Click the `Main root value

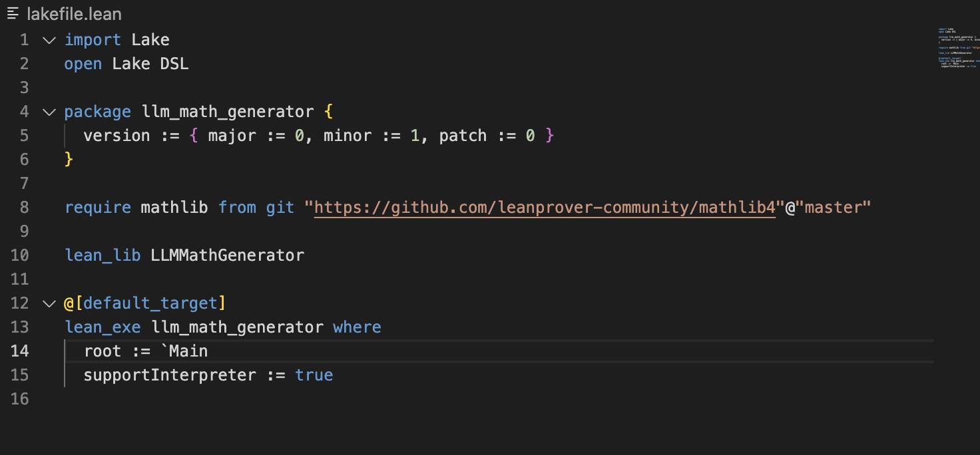coord(184,351)
